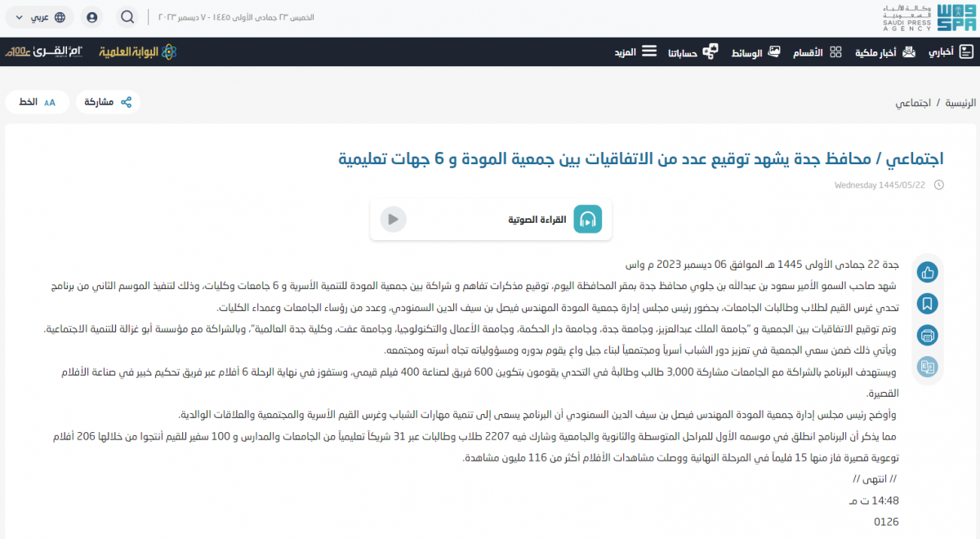980x539 pixels.
Task: Go to الرئيسية breadcrumb link
Action: (x=960, y=103)
